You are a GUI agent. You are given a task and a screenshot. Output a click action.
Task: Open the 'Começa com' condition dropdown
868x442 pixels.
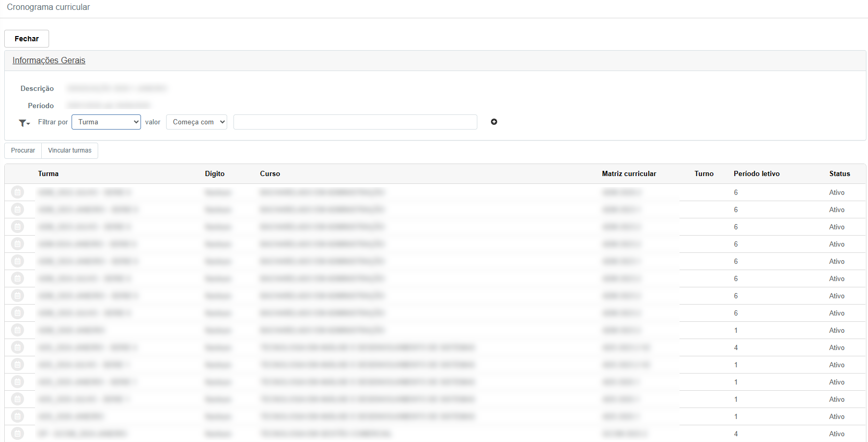click(x=196, y=122)
